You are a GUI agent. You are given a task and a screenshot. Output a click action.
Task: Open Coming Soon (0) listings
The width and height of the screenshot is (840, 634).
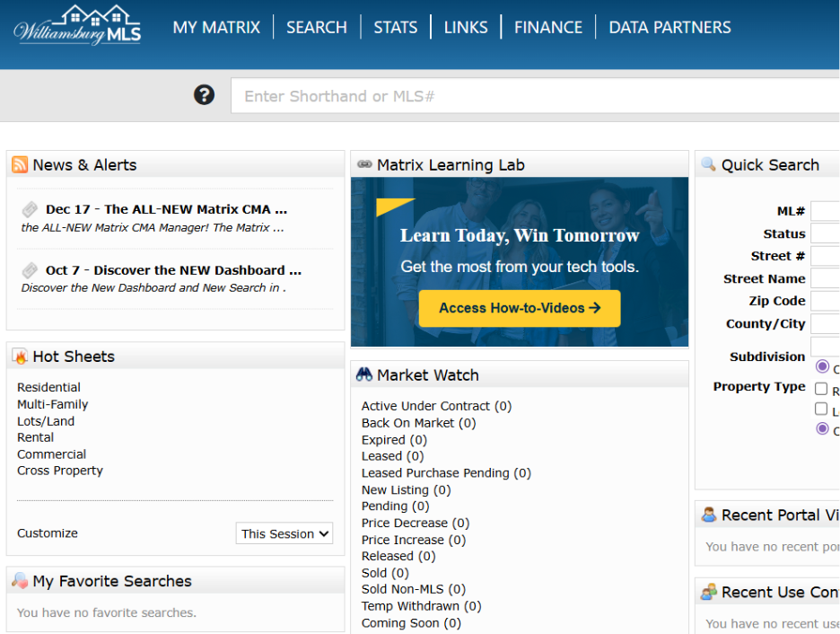coord(411,622)
